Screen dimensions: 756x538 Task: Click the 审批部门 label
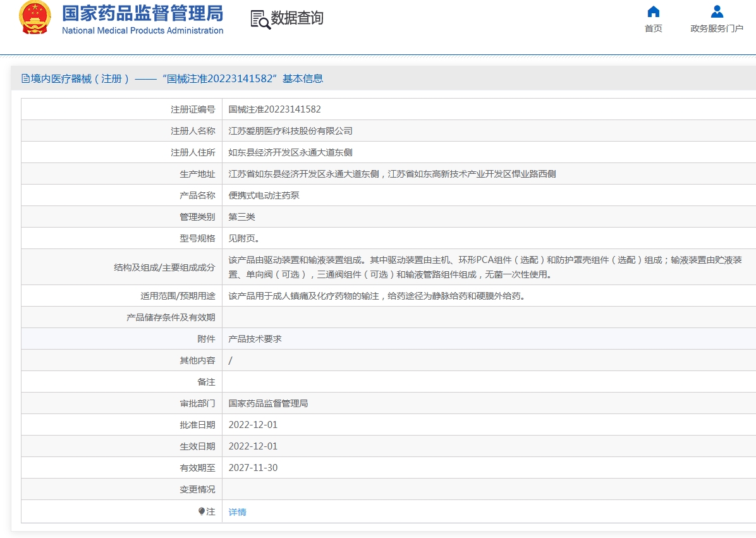click(x=197, y=403)
